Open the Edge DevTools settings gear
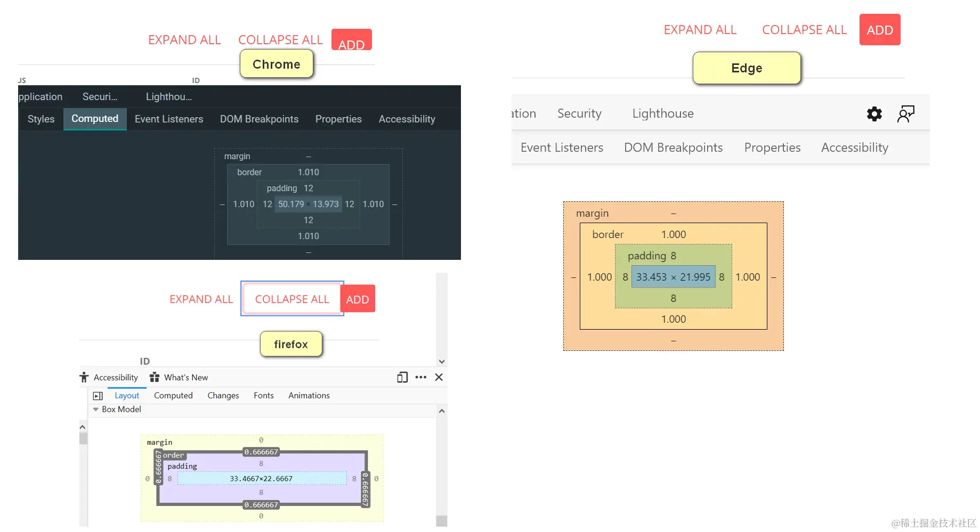The width and height of the screenshot is (980, 532). 874,113
